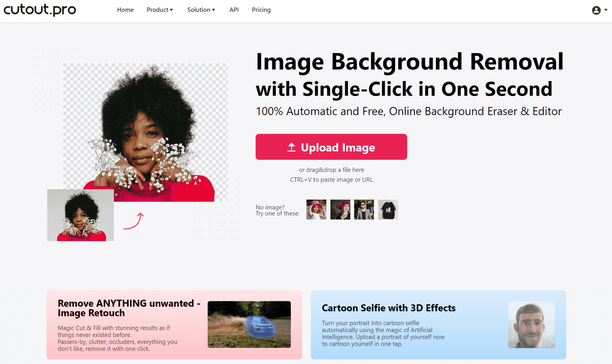The width and height of the screenshot is (612, 364).
Task: Open the Image Retouch card heading
Action: tap(129, 308)
